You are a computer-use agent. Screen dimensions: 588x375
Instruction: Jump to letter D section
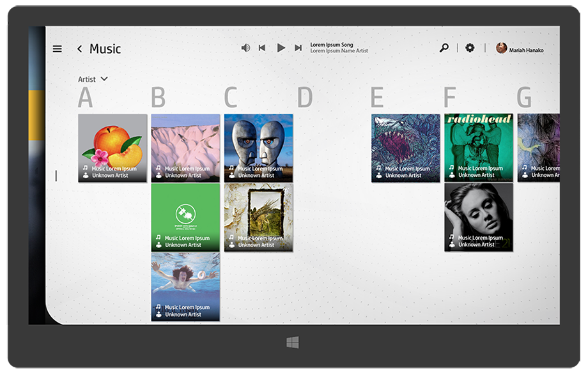point(305,97)
